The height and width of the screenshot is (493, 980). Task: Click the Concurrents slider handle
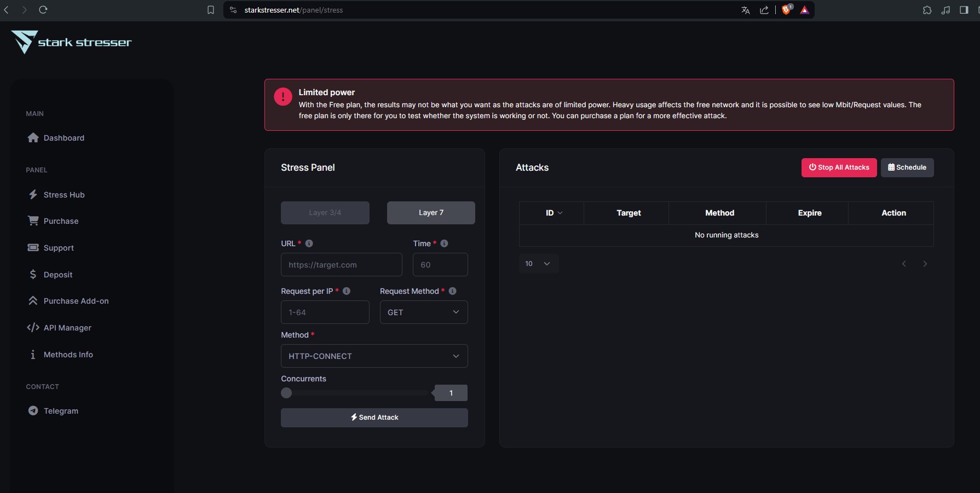pos(286,393)
